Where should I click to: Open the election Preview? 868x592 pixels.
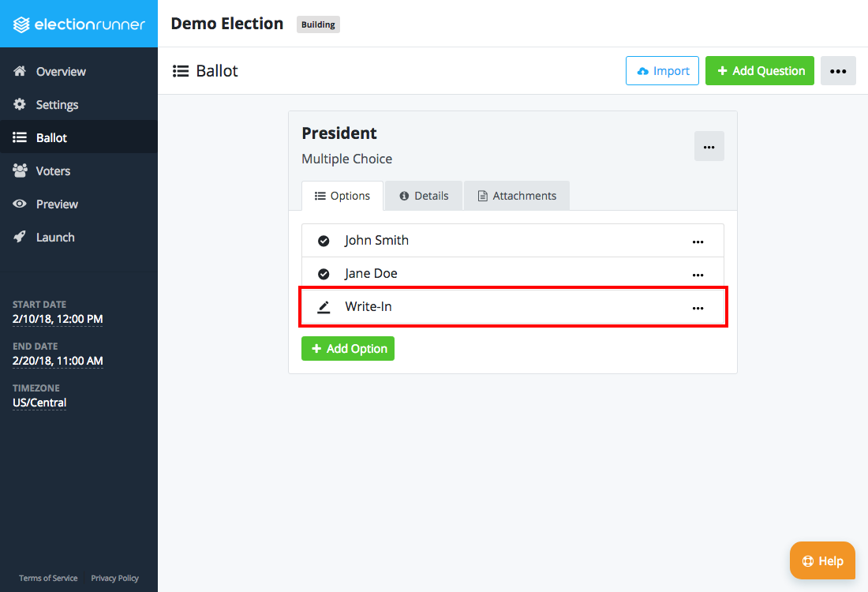click(x=55, y=204)
